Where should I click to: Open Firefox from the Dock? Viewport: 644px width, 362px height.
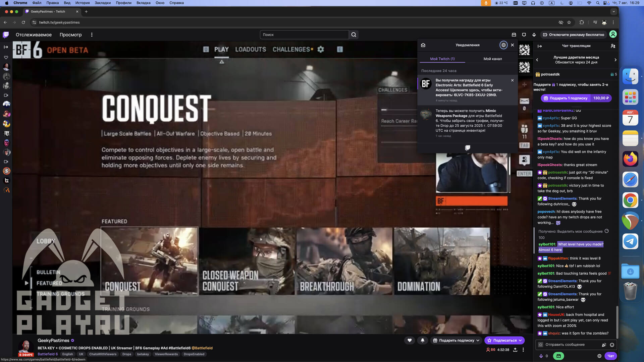pos(630,159)
